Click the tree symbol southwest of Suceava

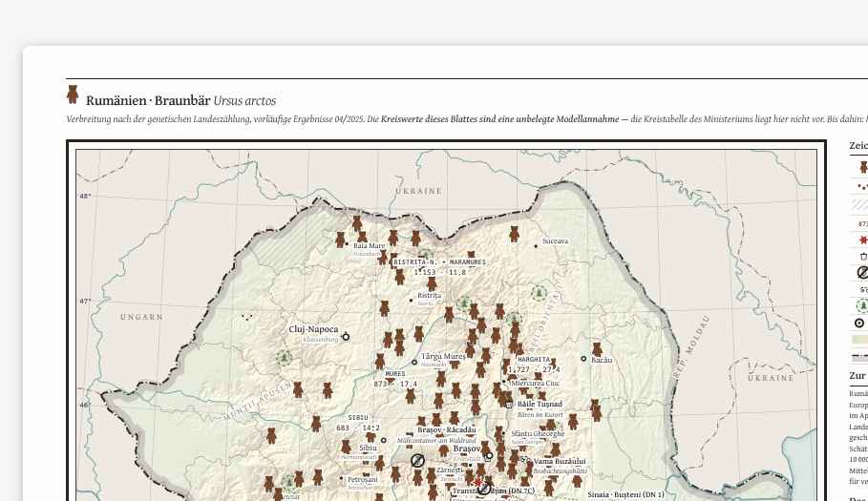click(539, 293)
